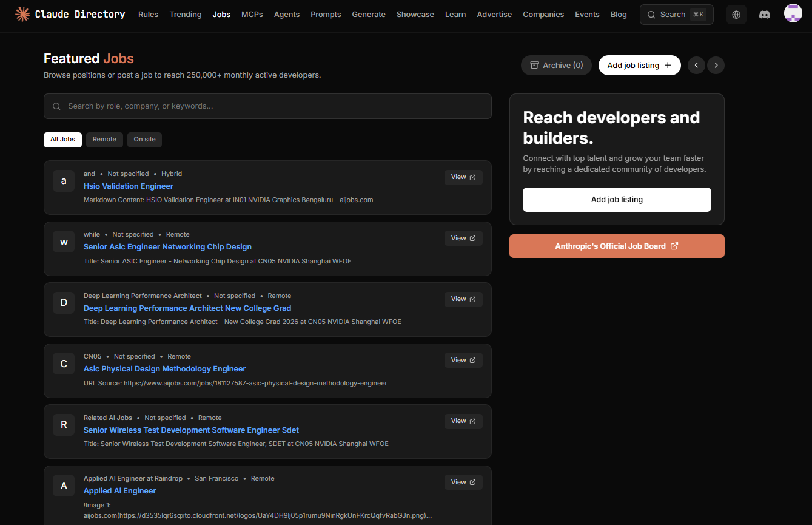Open the language globe icon
812x525 pixels.
coord(736,15)
